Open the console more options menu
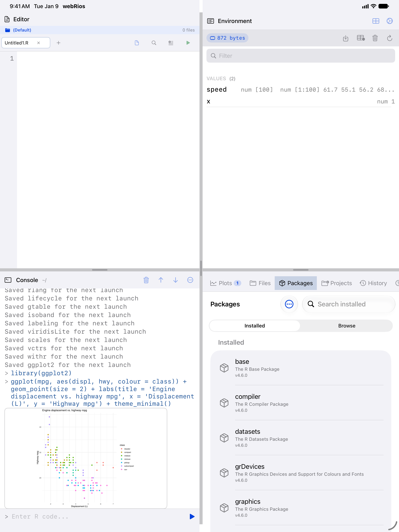399x532 pixels. 190,280
